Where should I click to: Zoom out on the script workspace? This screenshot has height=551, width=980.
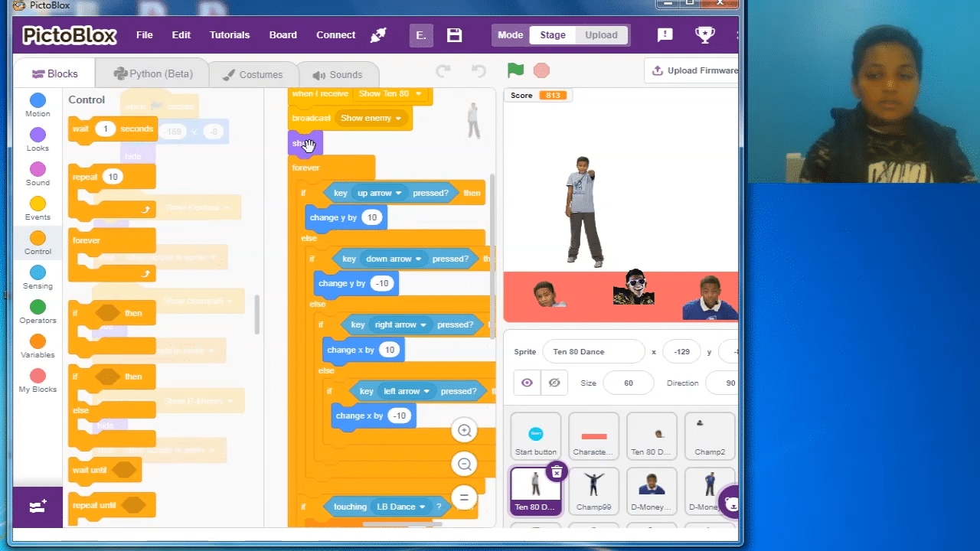point(464,464)
